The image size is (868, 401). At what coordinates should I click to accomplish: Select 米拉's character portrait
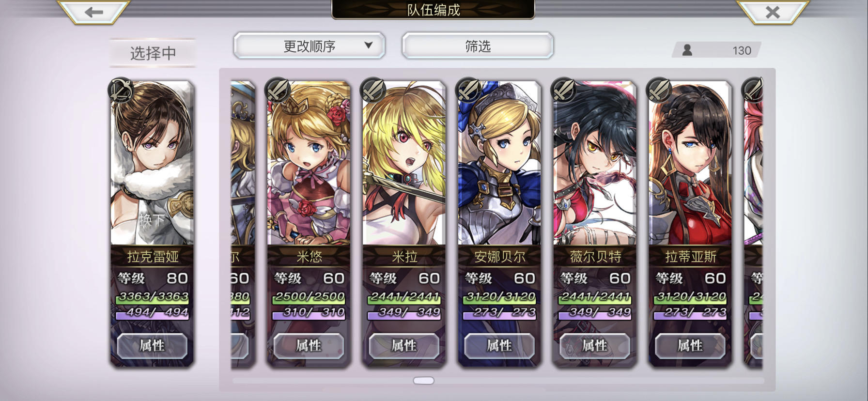(403, 164)
